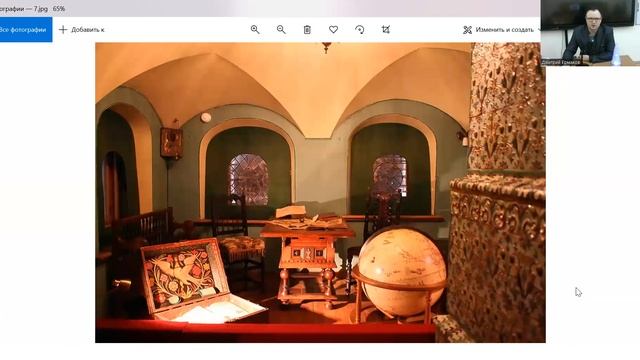Viewport: 640px width, 360px height.
Task: Open the crop tool icon
Action: click(386, 29)
